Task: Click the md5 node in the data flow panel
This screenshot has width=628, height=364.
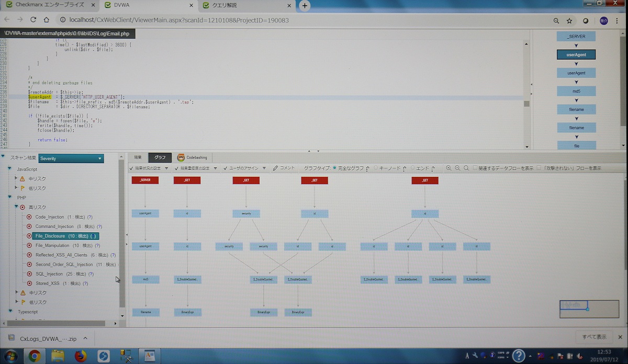Action: [x=576, y=91]
